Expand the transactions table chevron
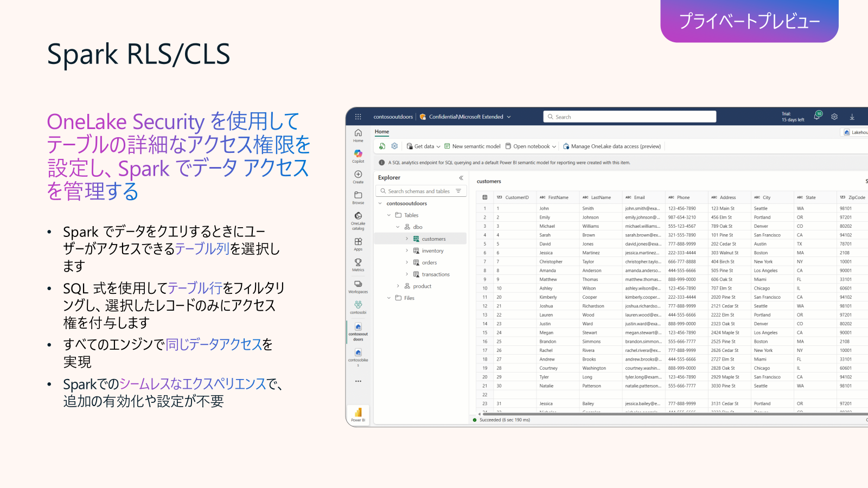The height and width of the screenshot is (488, 868). [407, 274]
